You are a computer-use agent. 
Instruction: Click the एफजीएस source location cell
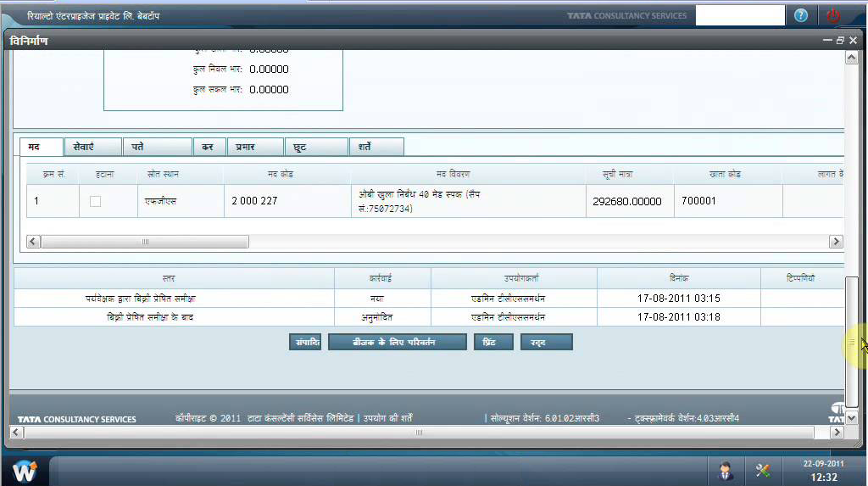pos(181,201)
